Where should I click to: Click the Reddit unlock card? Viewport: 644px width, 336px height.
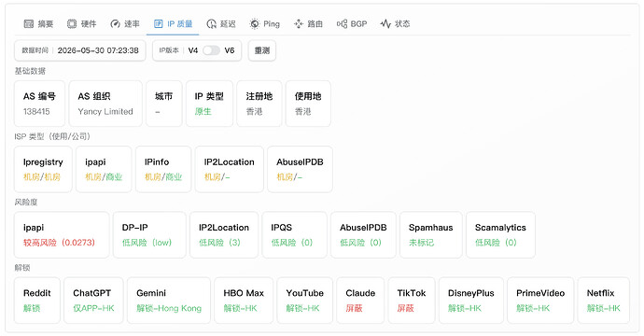click(x=37, y=301)
